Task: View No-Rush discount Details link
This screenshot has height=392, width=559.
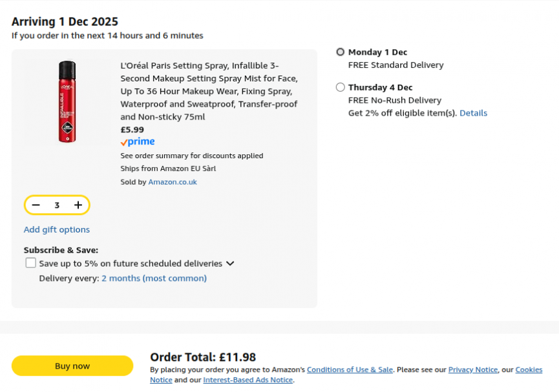Action: [x=473, y=113]
